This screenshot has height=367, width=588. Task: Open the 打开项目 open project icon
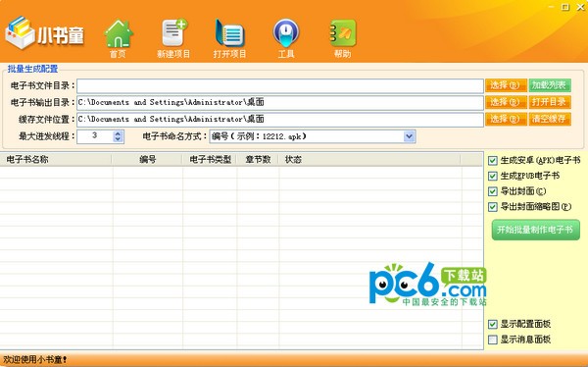click(x=229, y=38)
